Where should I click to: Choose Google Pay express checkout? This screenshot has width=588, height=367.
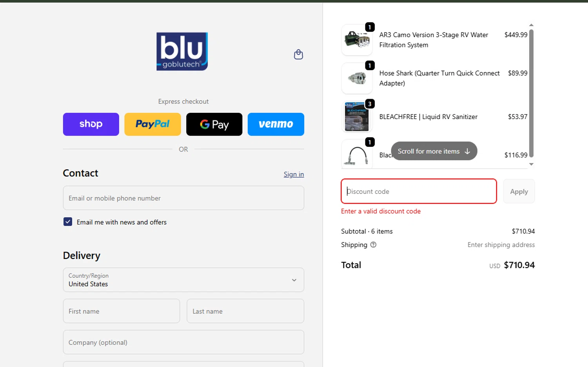pos(214,124)
